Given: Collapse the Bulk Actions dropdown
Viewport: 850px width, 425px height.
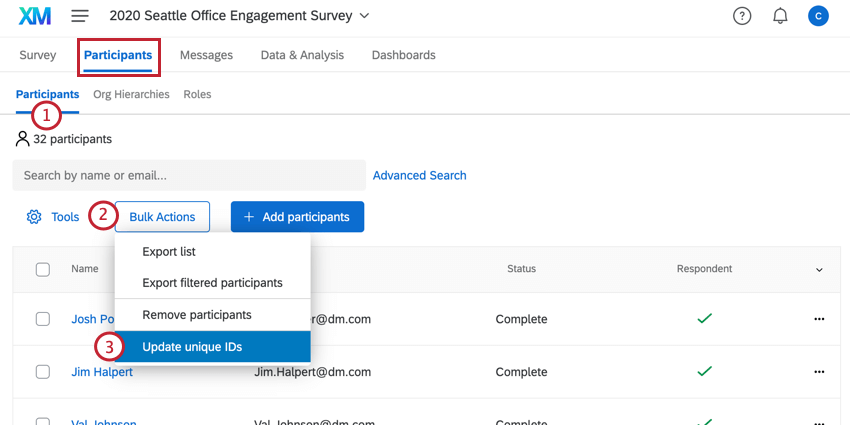Looking at the screenshot, I should [162, 217].
